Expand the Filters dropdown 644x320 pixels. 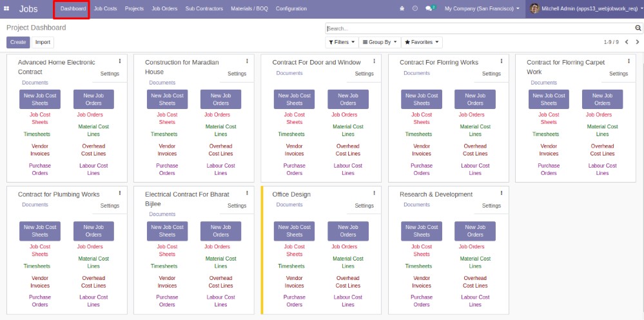[341, 42]
